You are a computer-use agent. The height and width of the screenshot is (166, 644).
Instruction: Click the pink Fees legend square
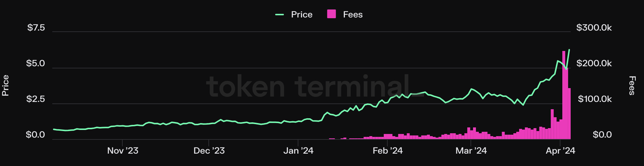tap(331, 14)
